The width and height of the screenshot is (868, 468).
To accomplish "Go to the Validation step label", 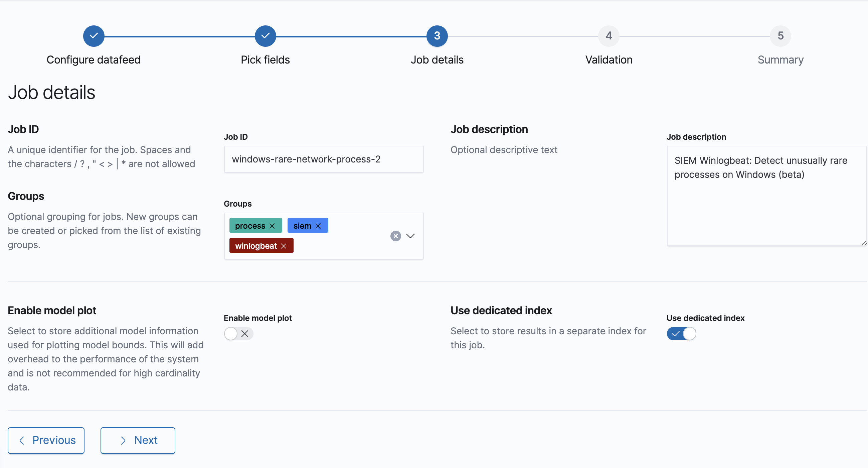I will coord(609,60).
